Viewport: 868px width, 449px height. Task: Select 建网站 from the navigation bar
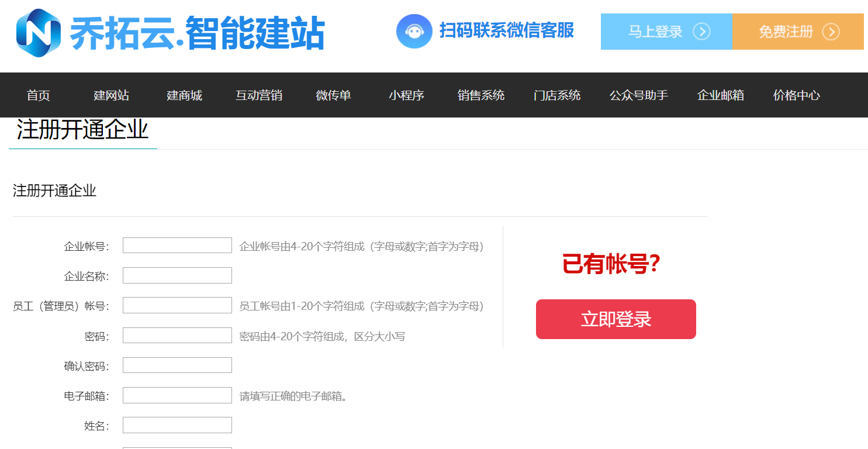point(111,95)
